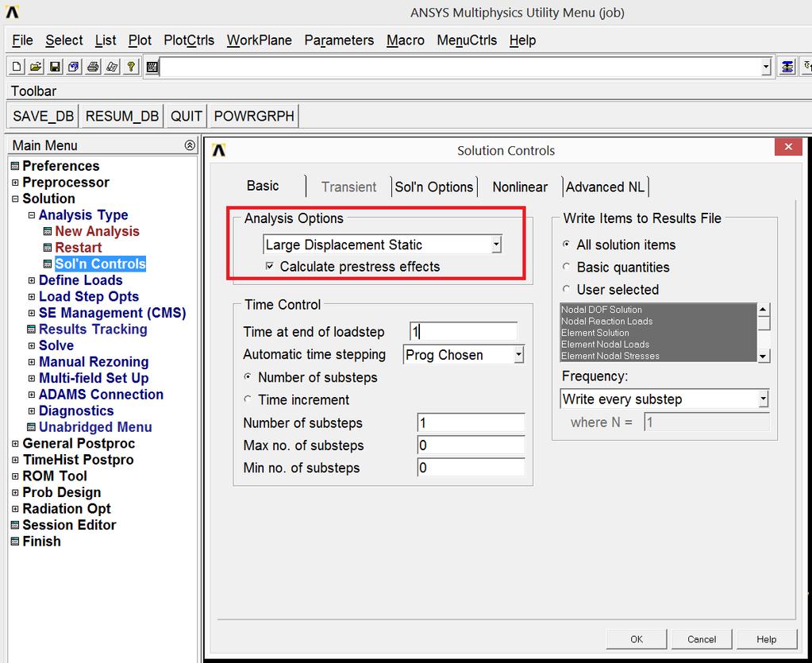This screenshot has width=812, height=663.
Task: Click the Open ANSYS File folder icon
Action: click(x=36, y=67)
